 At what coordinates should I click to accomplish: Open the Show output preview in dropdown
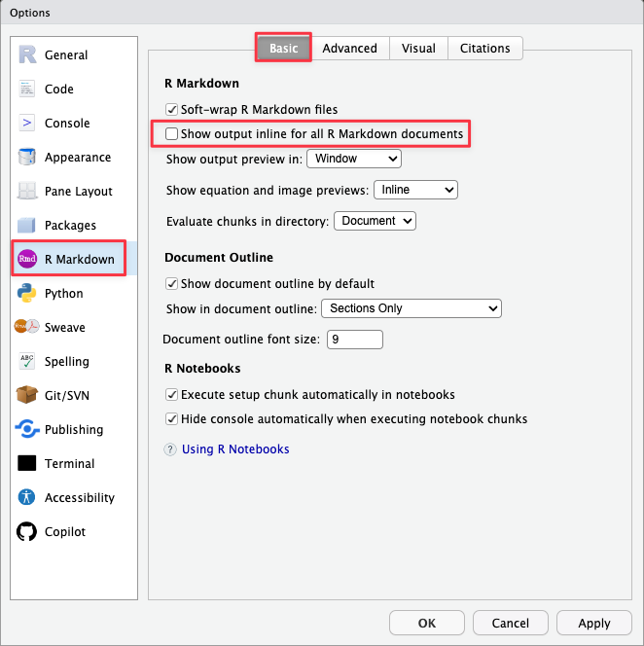click(354, 159)
